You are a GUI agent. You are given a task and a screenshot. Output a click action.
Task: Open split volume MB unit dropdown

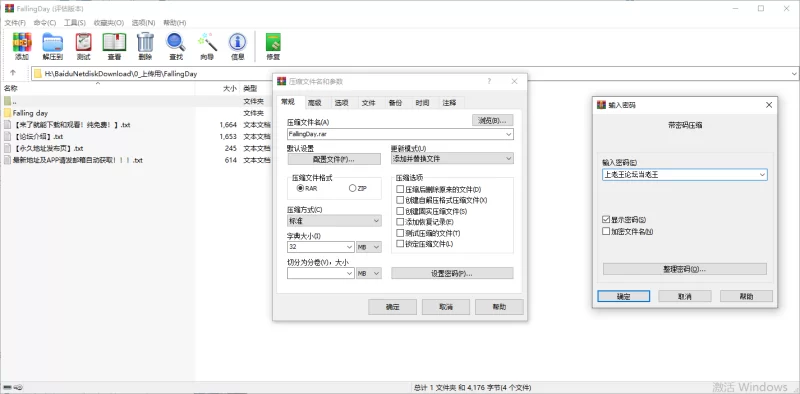click(369, 273)
